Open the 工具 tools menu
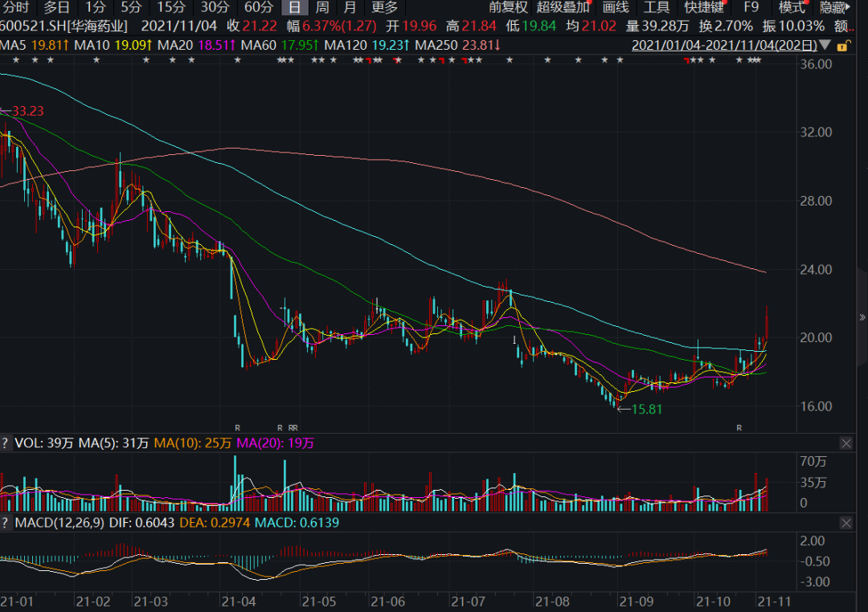The height and width of the screenshot is (612, 868). pyautogui.click(x=657, y=8)
